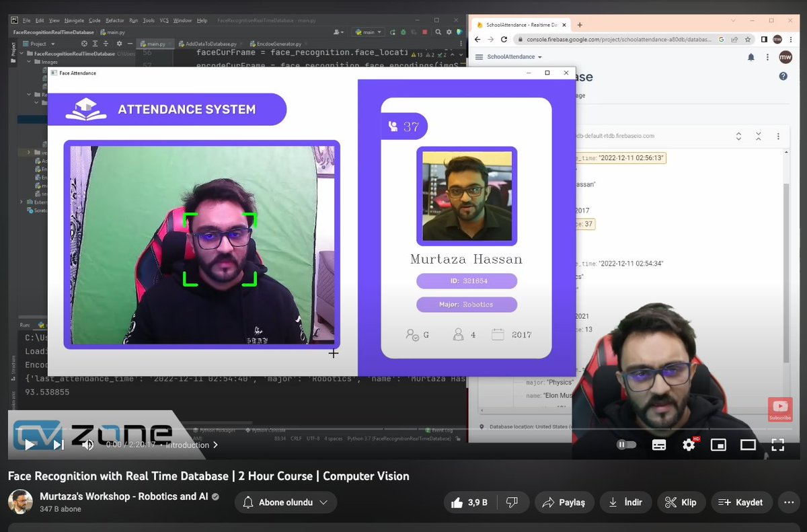Enter fullscreen in YouTube player
Image resolution: width=807 pixels, height=532 pixels.
point(778,445)
